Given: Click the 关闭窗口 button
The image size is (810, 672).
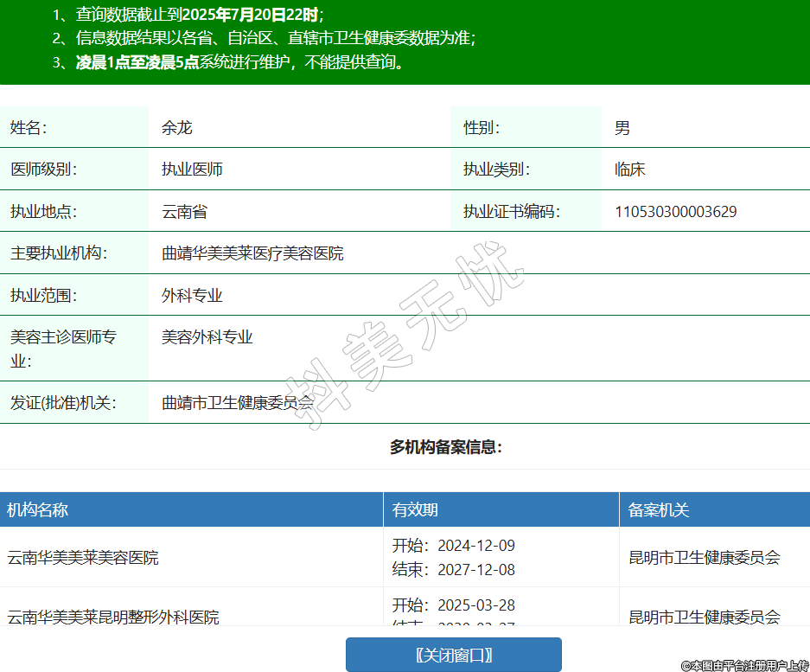Looking at the screenshot, I should tap(453, 655).
